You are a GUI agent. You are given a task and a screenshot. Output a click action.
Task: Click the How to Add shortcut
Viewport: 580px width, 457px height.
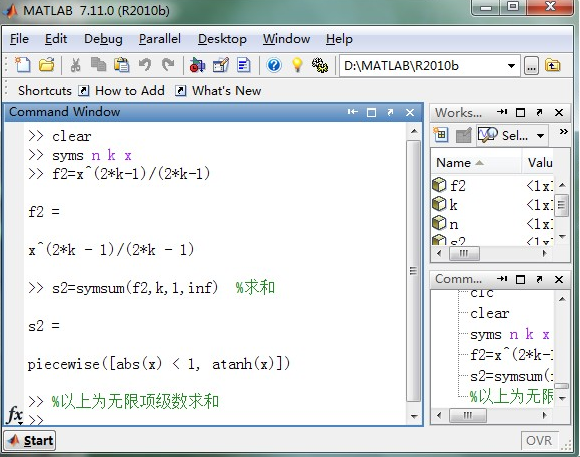(x=122, y=91)
